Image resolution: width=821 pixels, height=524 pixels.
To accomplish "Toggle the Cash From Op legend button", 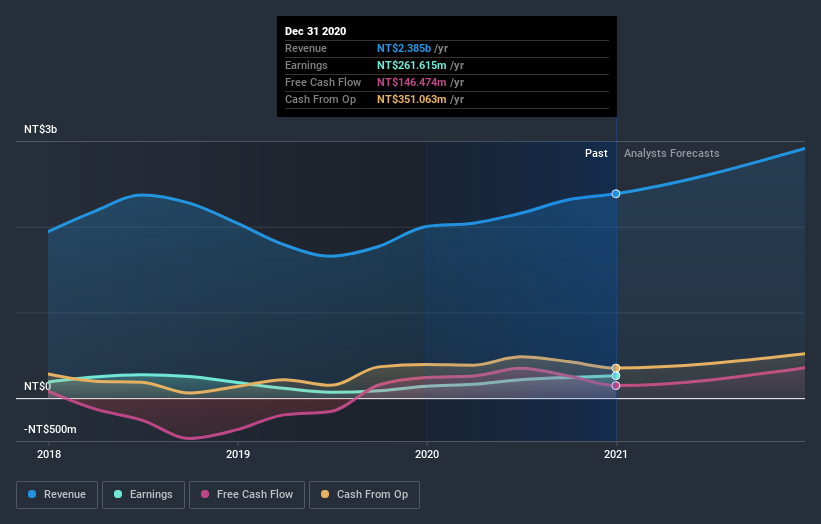I will (x=364, y=495).
